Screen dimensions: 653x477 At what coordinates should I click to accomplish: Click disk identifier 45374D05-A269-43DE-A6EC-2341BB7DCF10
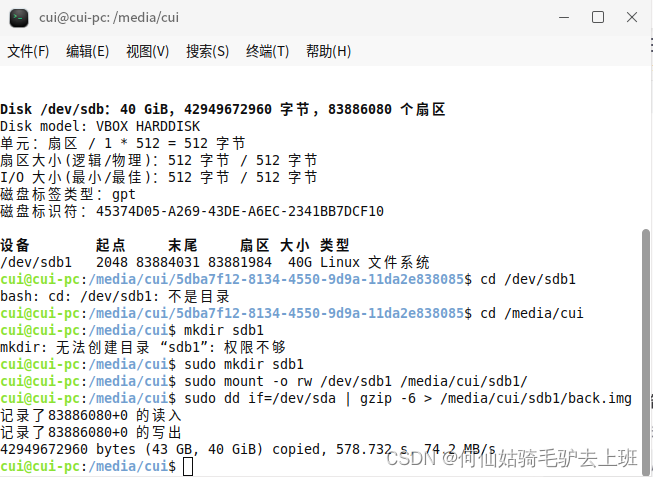(x=240, y=211)
